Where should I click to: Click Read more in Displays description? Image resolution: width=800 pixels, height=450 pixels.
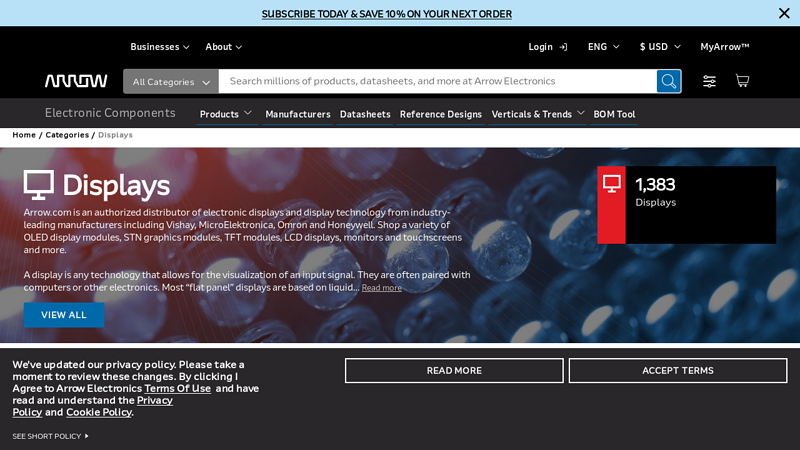point(381,288)
